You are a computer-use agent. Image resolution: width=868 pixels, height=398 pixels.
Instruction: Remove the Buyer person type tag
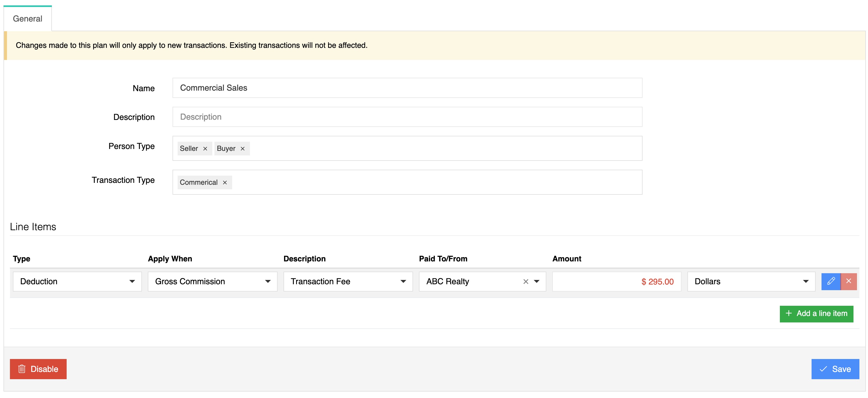(242, 149)
